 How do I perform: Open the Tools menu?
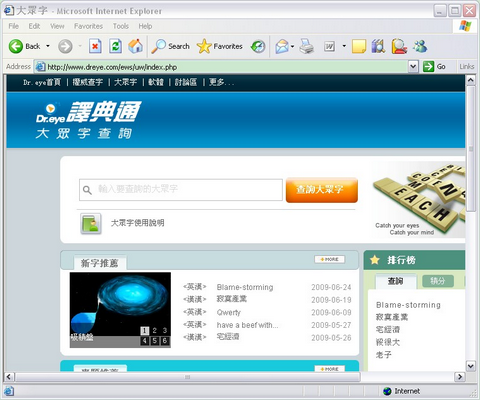[121, 26]
